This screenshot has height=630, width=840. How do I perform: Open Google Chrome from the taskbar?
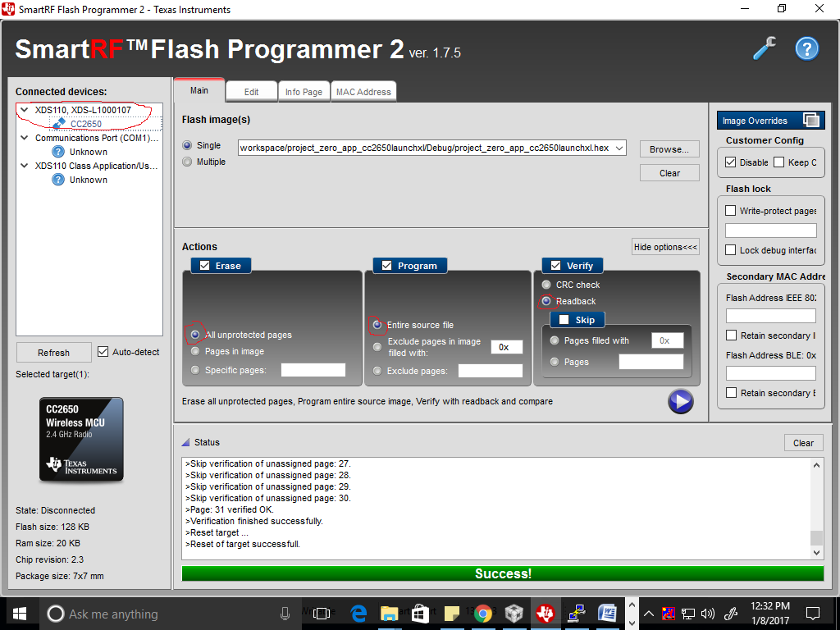[482, 614]
